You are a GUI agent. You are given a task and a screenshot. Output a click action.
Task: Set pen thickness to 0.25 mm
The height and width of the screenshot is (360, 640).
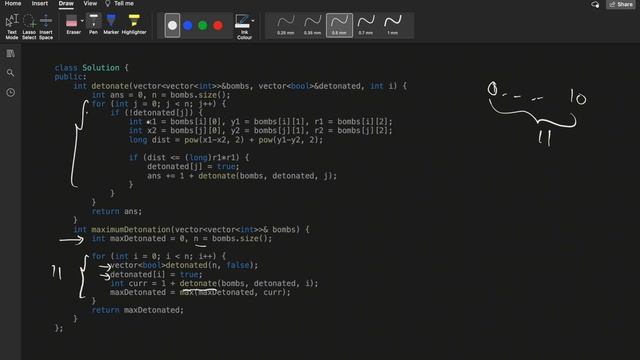(x=286, y=25)
